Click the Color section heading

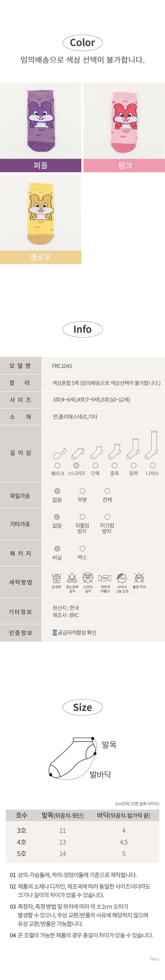(x=83, y=43)
